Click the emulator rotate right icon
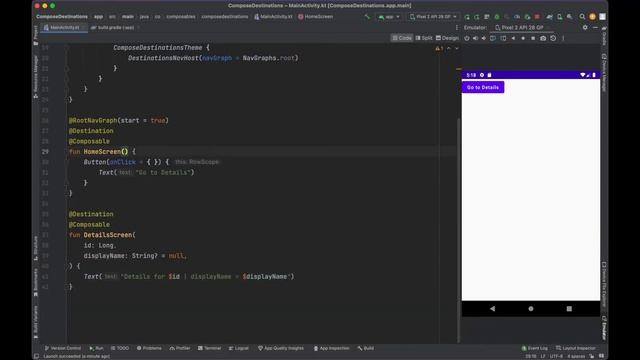The height and width of the screenshot is (360, 640). pos(503,38)
